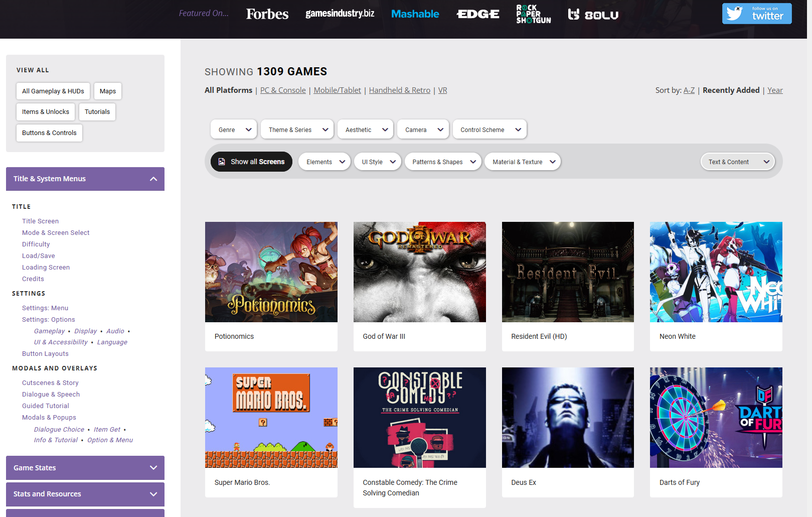The width and height of the screenshot is (812, 517).
Task: Open the Elements filter dropdown
Action: click(x=324, y=162)
